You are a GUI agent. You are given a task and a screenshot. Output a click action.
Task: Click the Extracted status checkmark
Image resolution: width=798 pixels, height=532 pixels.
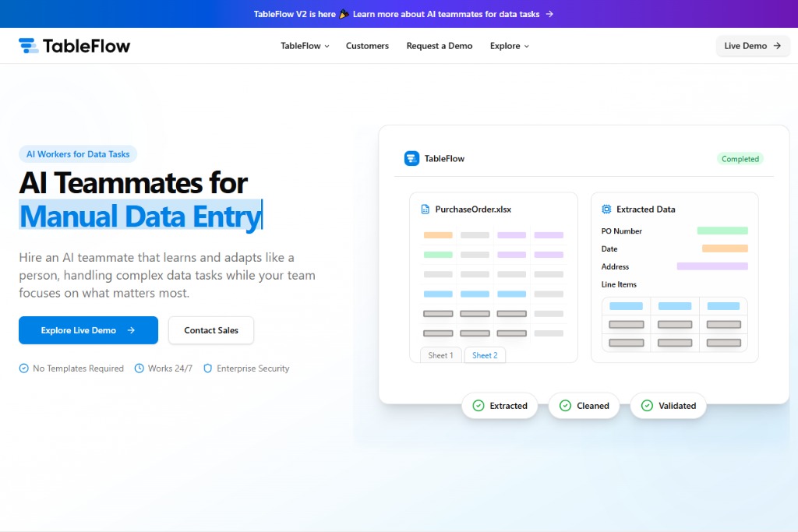click(x=478, y=406)
